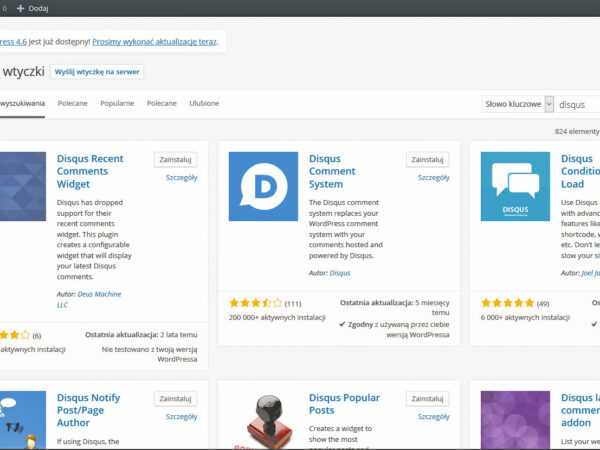
Task: Click the plus Dodaj icon in admin bar
Action: [21, 8]
